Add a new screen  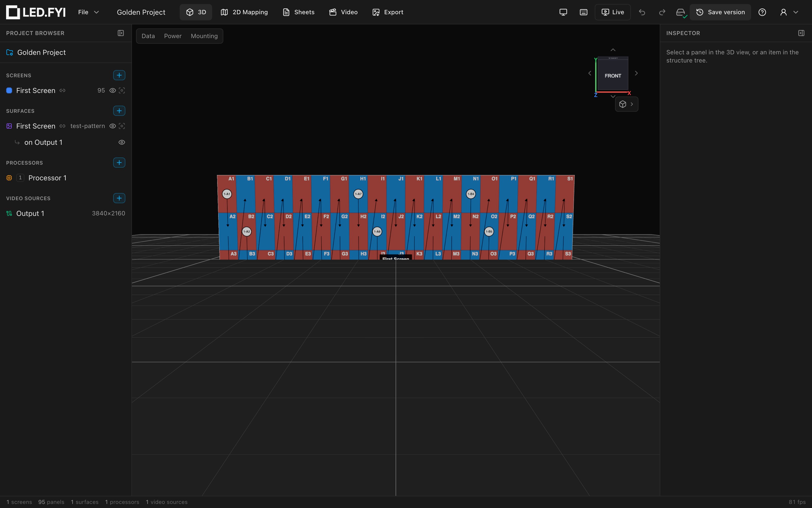pyautogui.click(x=119, y=75)
